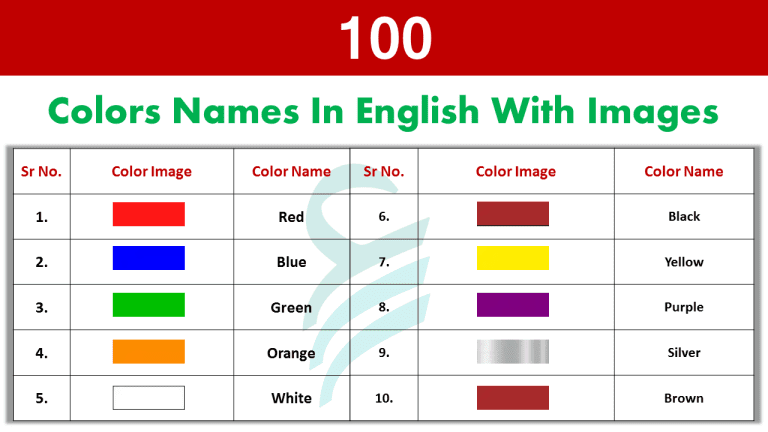The image size is (768, 432).
Task: Click the color swatch beside Black in row 6
Action: (513, 214)
